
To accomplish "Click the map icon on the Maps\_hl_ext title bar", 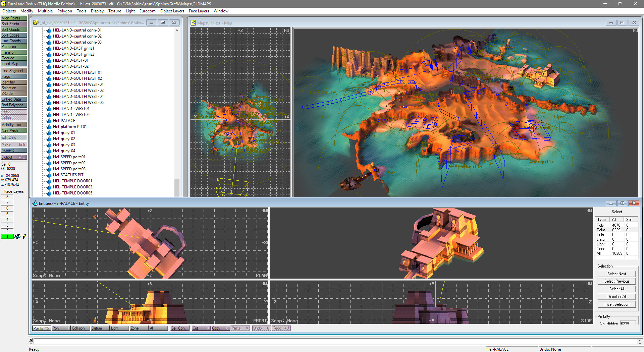I will click(193, 23).
